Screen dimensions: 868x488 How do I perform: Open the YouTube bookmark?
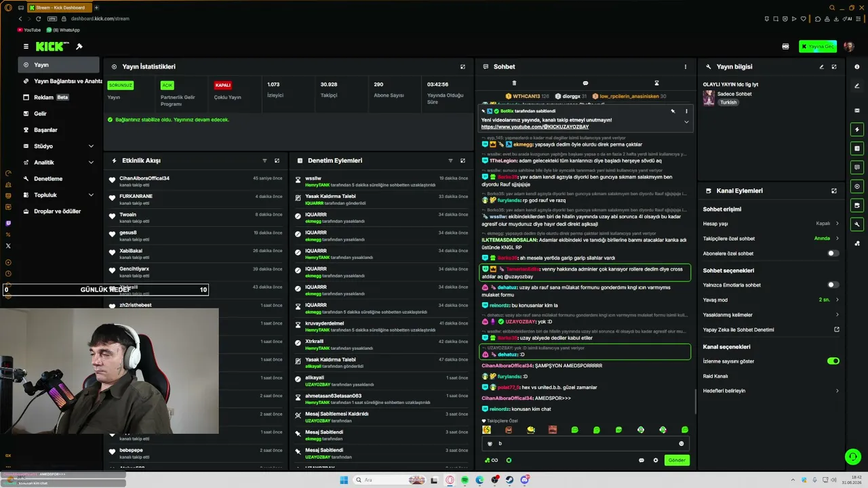point(28,30)
